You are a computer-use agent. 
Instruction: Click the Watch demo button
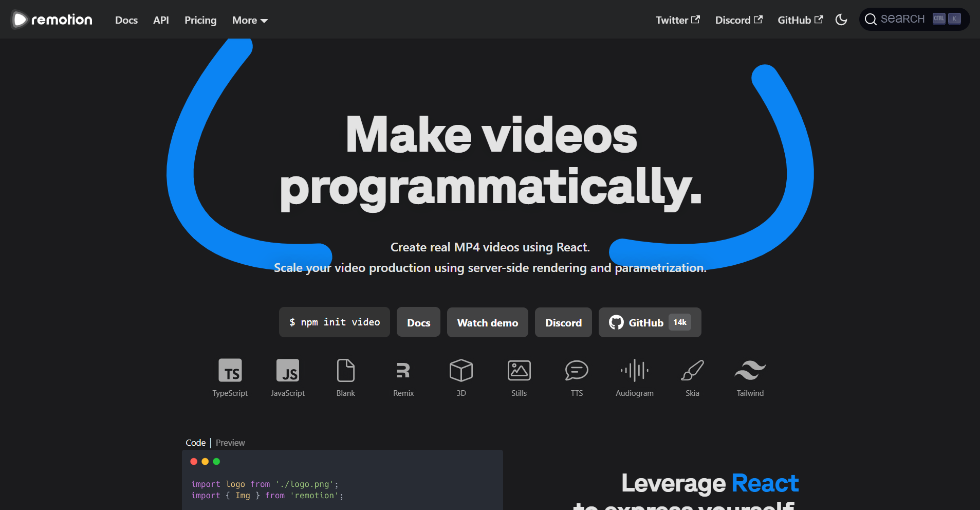tap(487, 322)
